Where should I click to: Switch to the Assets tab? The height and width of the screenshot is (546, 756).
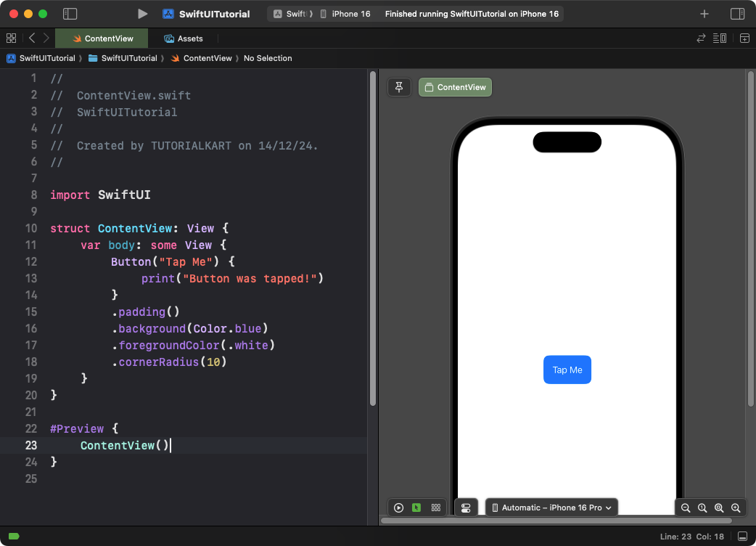coord(183,38)
